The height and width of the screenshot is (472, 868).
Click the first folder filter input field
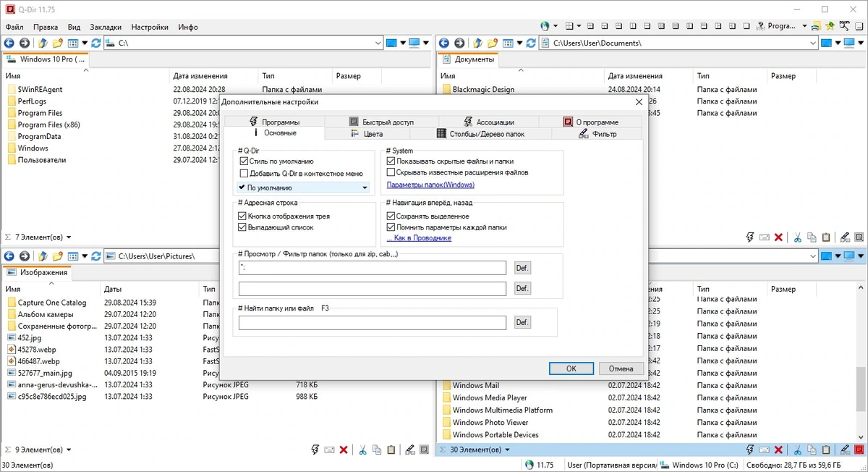tap(372, 268)
